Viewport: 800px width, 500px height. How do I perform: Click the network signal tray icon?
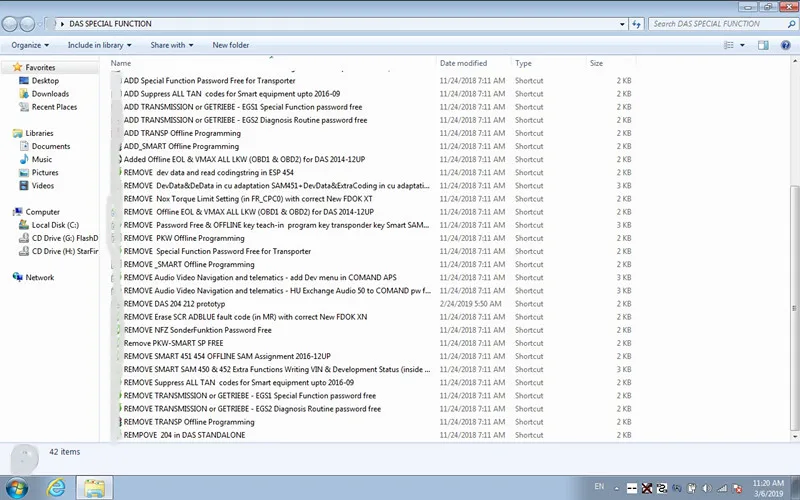pos(722,488)
